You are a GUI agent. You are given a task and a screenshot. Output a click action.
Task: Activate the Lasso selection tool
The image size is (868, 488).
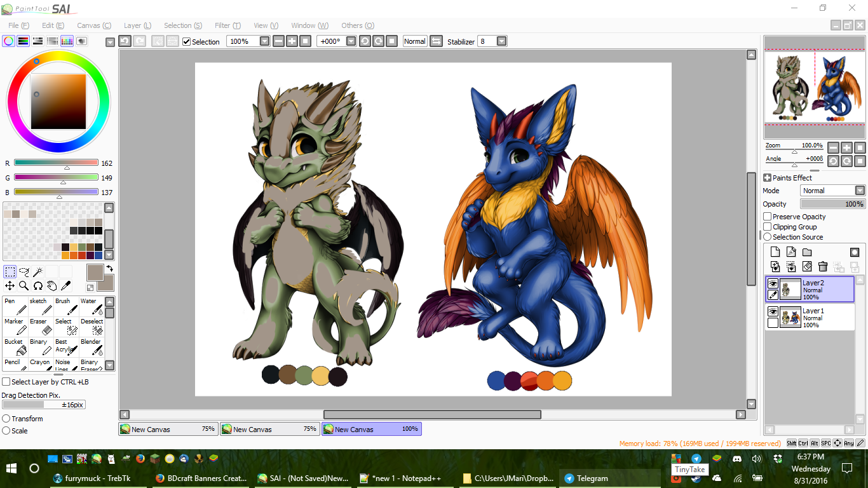point(24,272)
